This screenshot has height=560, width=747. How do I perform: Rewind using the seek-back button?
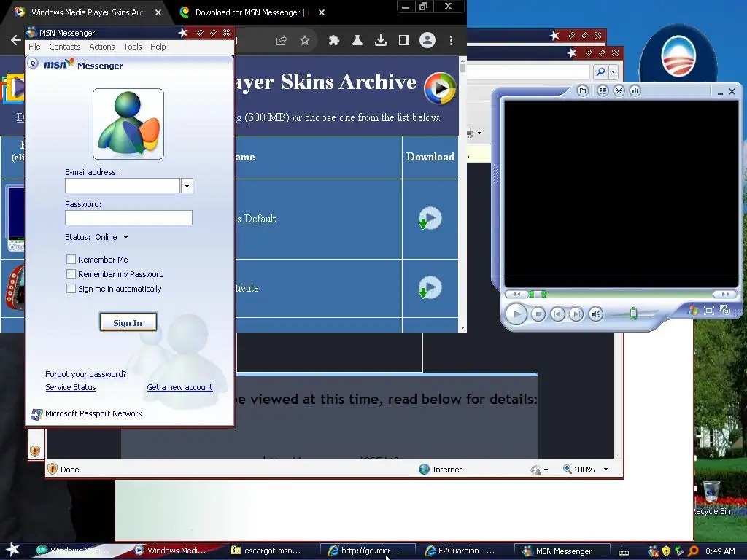(516, 294)
